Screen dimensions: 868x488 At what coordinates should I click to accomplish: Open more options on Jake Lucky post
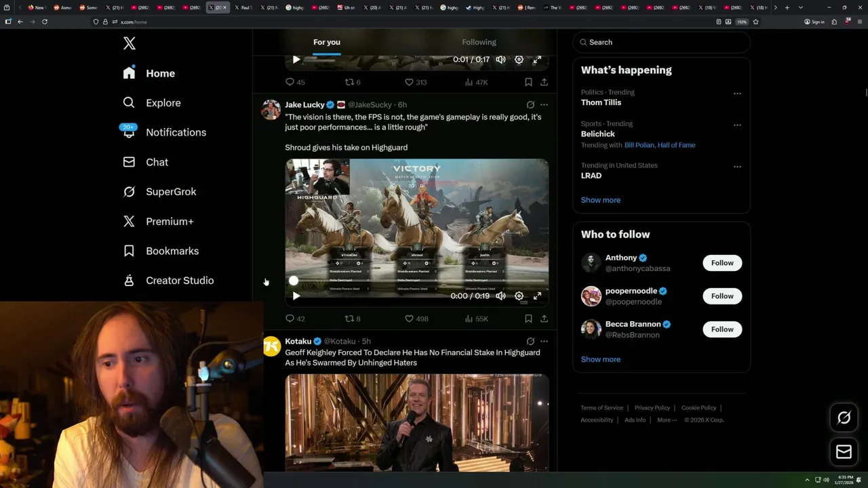click(544, 105)
